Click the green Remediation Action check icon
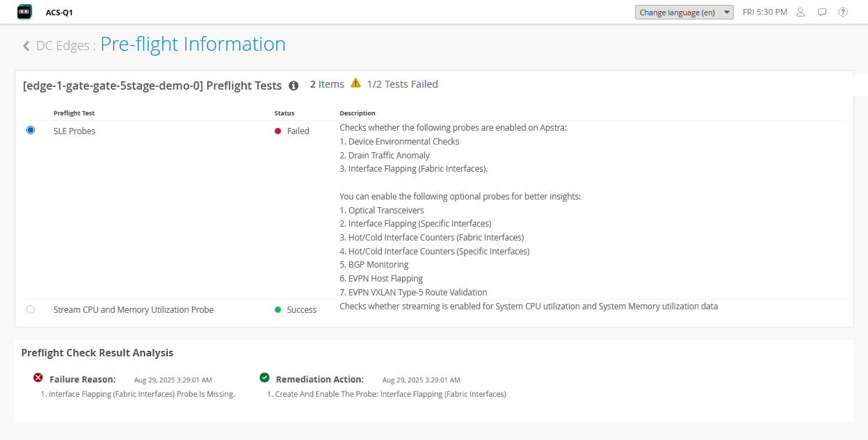 coord(264,377)
